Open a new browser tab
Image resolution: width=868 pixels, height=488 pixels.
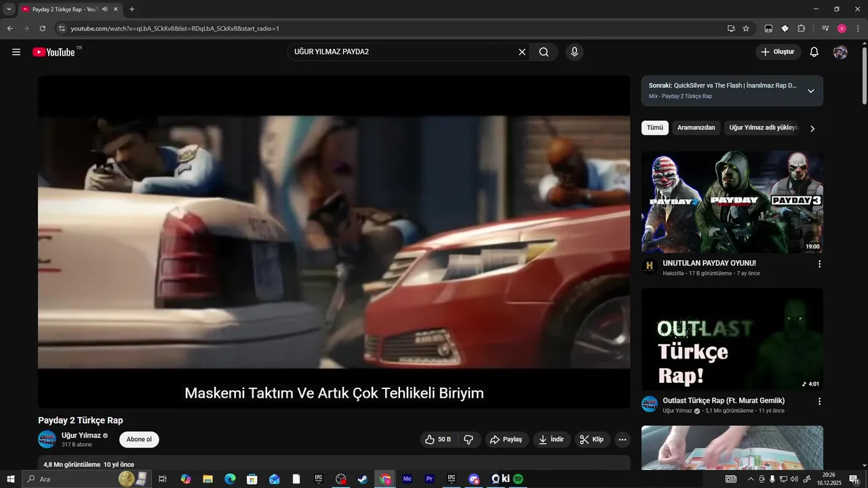[x=132, y=9]
